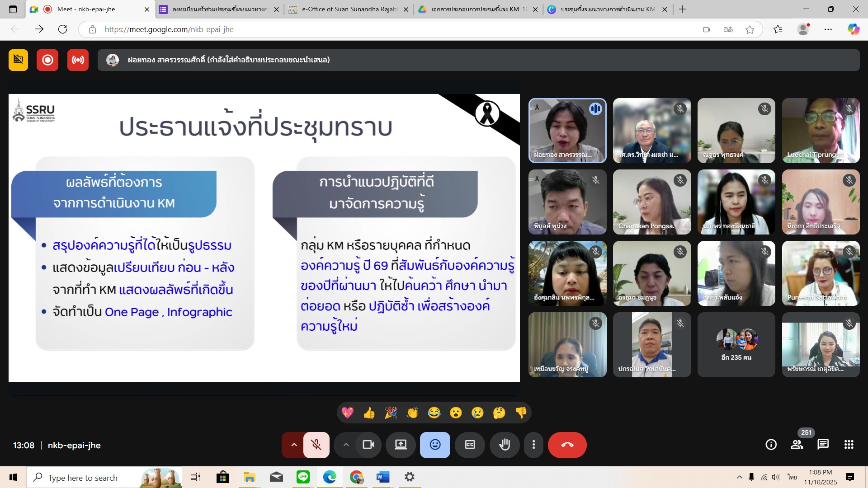The width and height of the screenshot is (868, 488).
Task: Open the activities grid icon
Action: coord(849,445)
